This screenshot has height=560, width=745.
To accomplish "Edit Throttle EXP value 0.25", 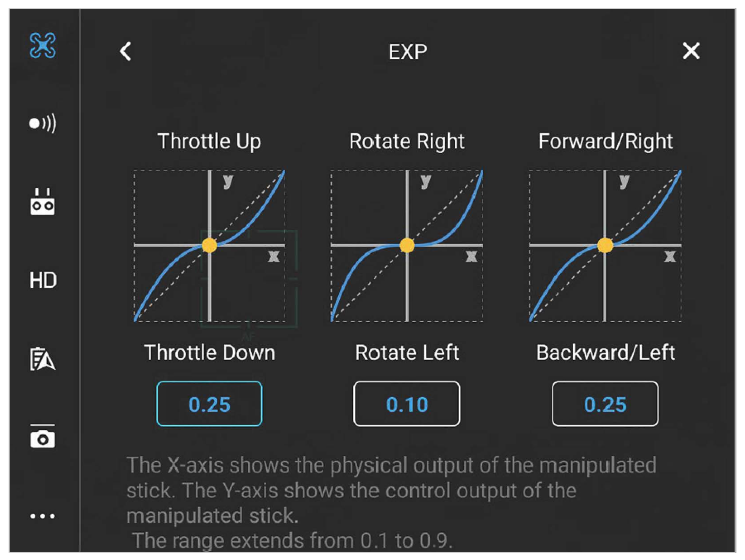I will (209, 404).
